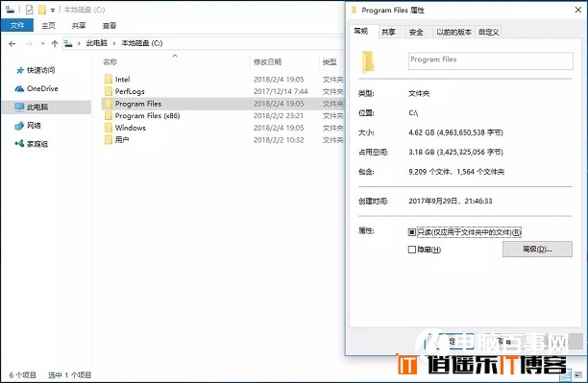
Task: Sort by the 修改日期 column header
Action: (267, 61)
